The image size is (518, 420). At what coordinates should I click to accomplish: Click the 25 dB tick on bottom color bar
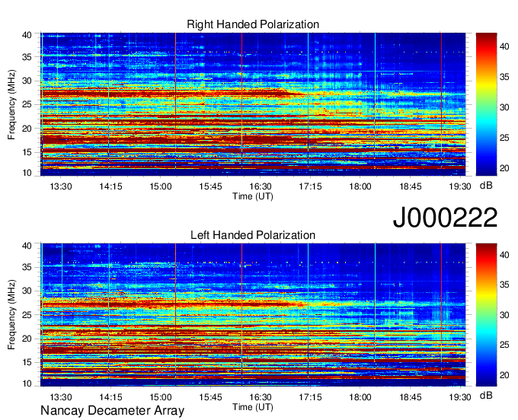pyautogui.click(x=504, y=345)
